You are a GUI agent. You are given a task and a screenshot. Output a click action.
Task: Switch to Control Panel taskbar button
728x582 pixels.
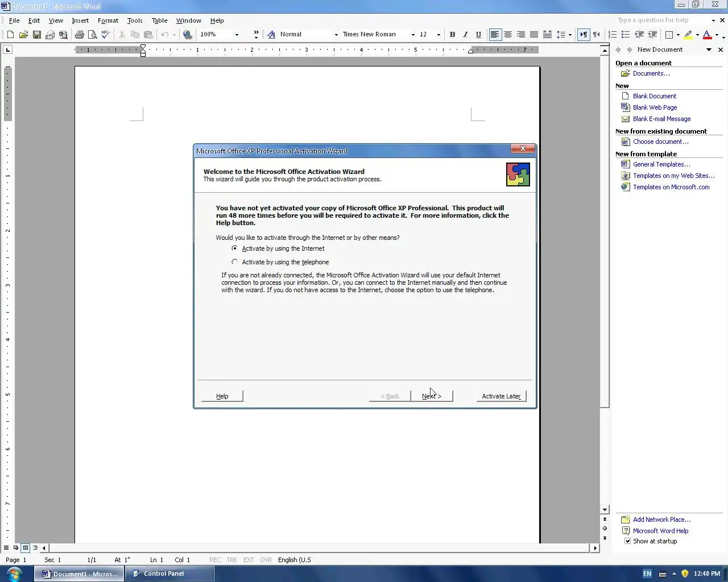(169, 573)
